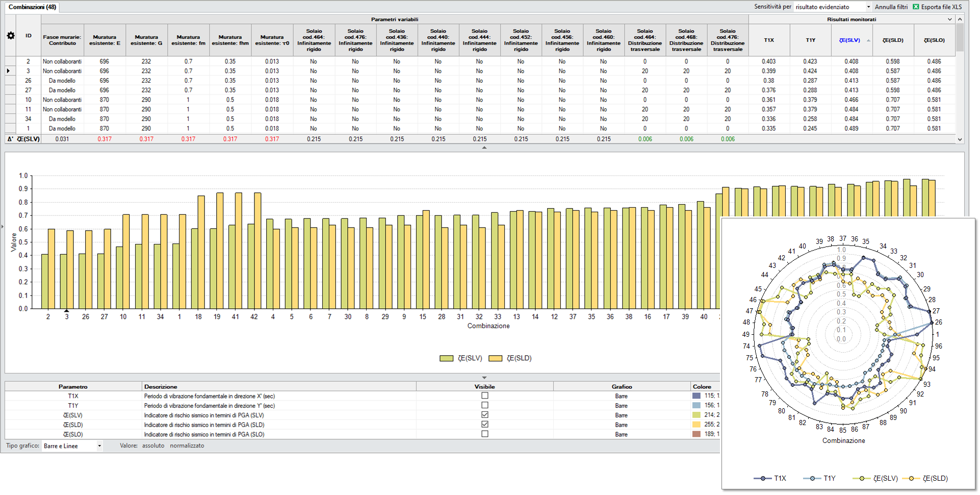
Task: Uncheck visibility for ζE(SLV) parameter
Action: [484, 415]
